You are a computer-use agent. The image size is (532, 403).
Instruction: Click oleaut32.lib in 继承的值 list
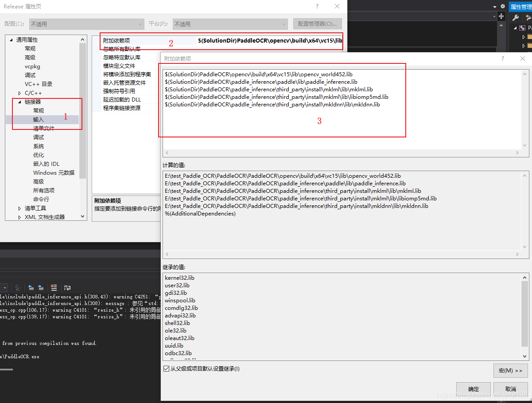pos(179,338)
